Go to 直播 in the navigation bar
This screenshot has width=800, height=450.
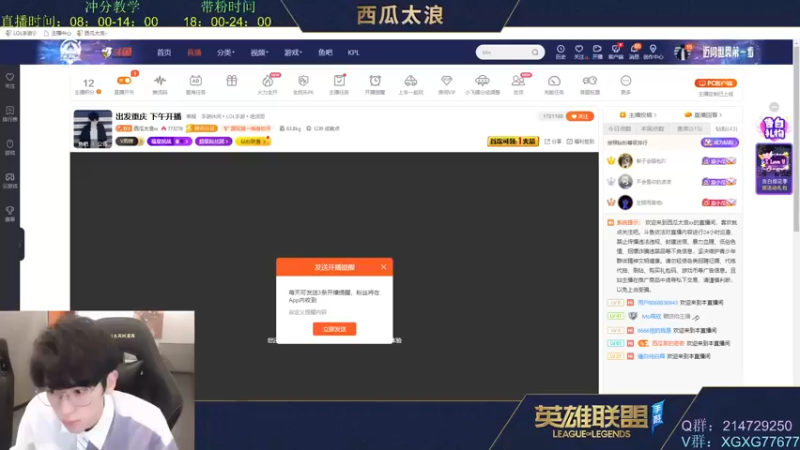[194, 53]
